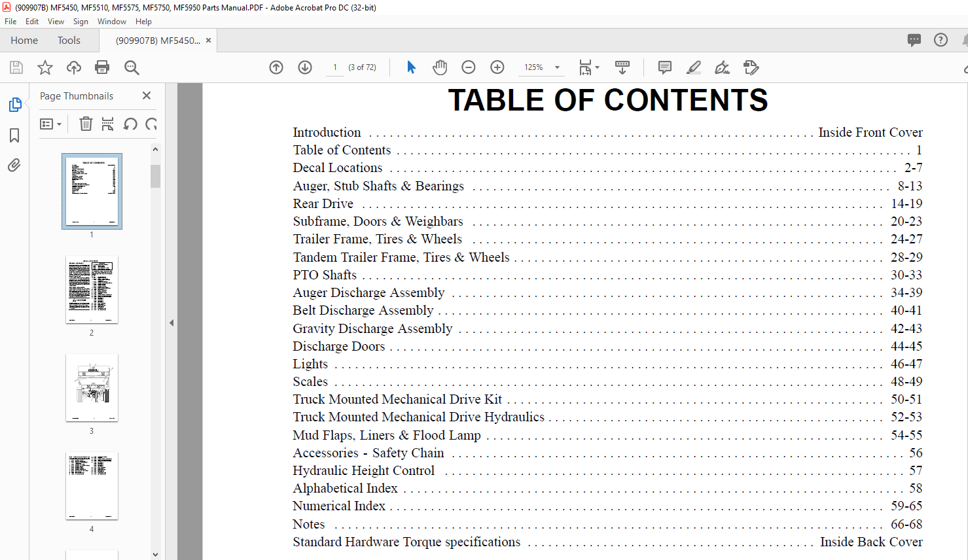Image resolution: width=968 pixels, height=560 pixels.
Task: Open the Page Thumbnails panel icon
Action: [14, 105]
